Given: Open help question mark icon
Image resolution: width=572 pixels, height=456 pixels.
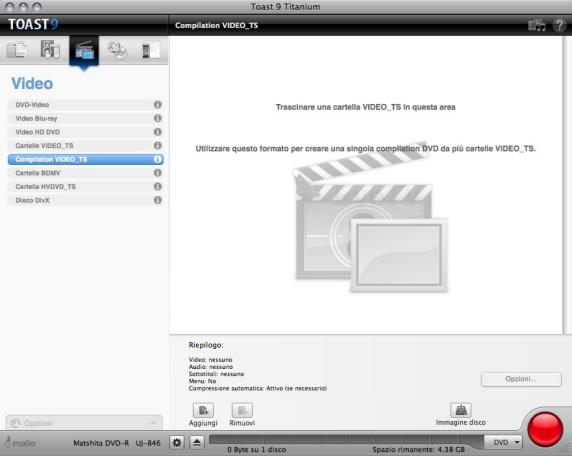Looking at the screenshot, I should tap(559, 26).
